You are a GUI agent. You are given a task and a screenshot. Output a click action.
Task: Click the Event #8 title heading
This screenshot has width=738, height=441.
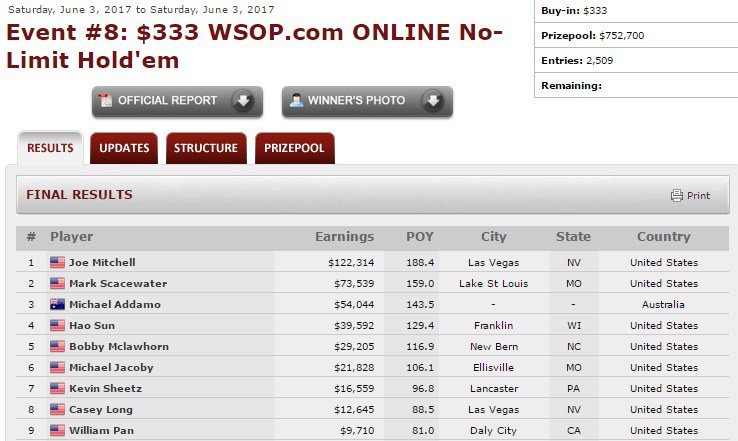coord(255,46)
